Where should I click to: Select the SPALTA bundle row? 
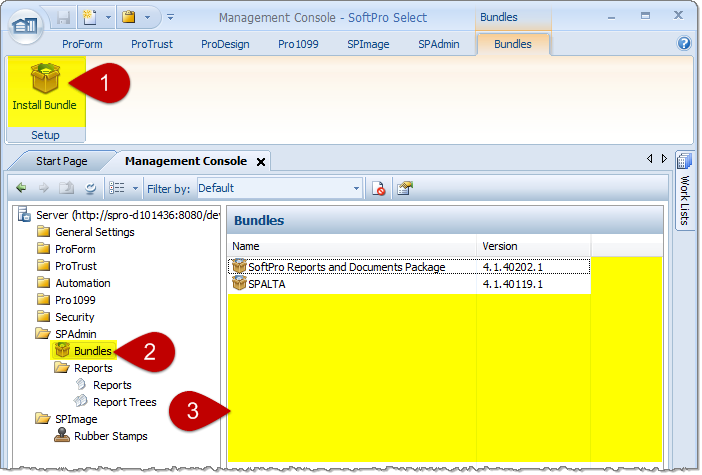(x=409, y=284)
